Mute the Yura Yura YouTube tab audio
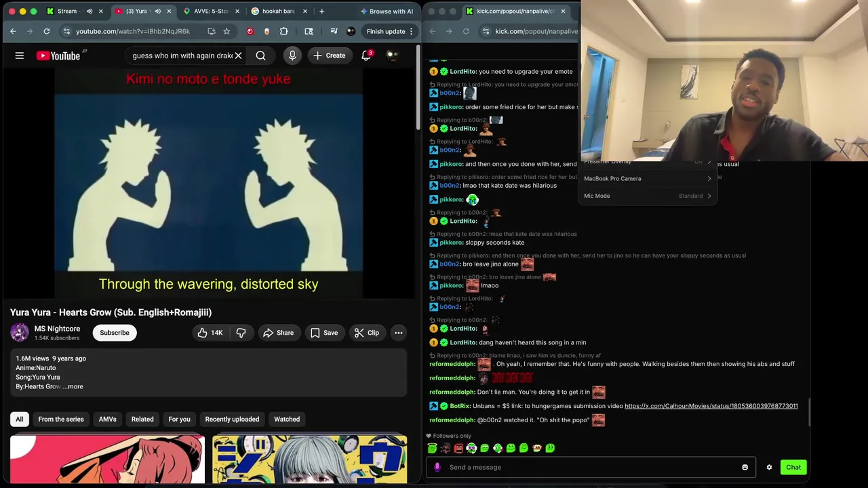Screen dimensions: 868x488 157,11
